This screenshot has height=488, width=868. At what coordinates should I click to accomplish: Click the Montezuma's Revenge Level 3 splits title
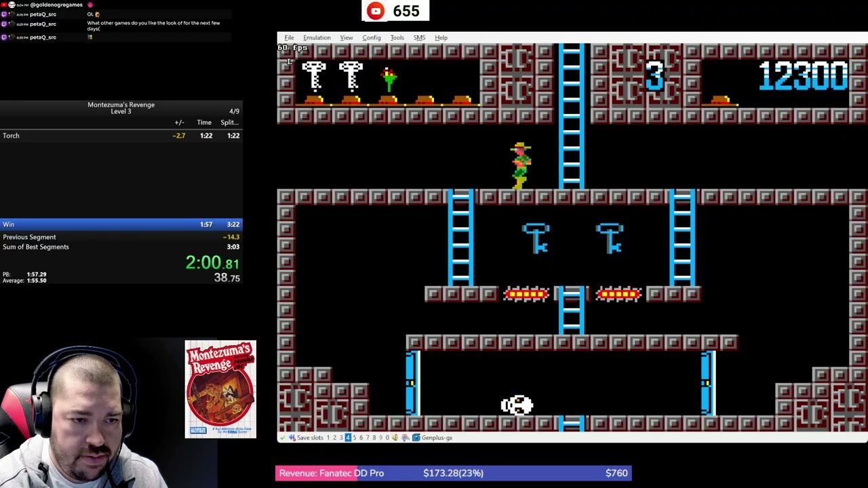(x=121, y=108)
